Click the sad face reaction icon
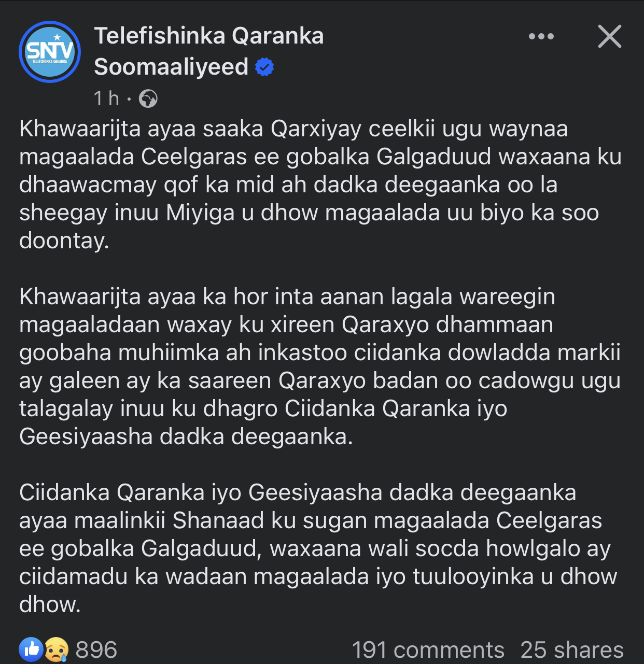Image resolution: width=644 pixels, height=664 pixels. coord(56,649)
